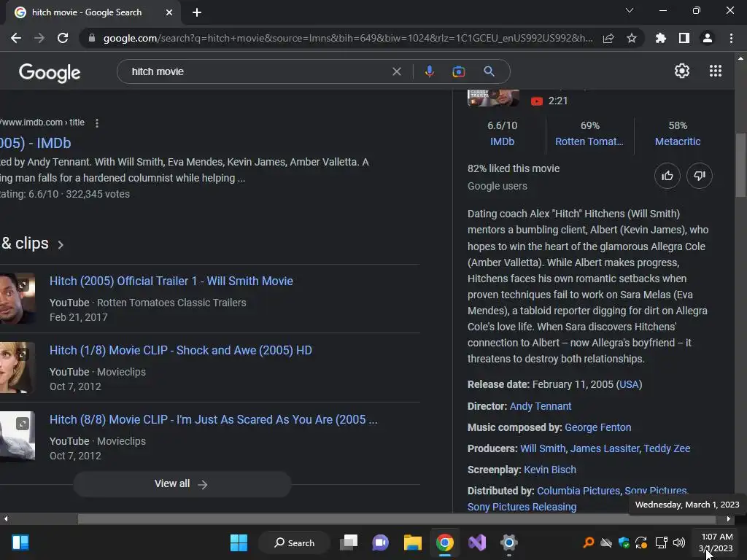Expand the videos & clips section arrow
747x560 pixels.
61,245
